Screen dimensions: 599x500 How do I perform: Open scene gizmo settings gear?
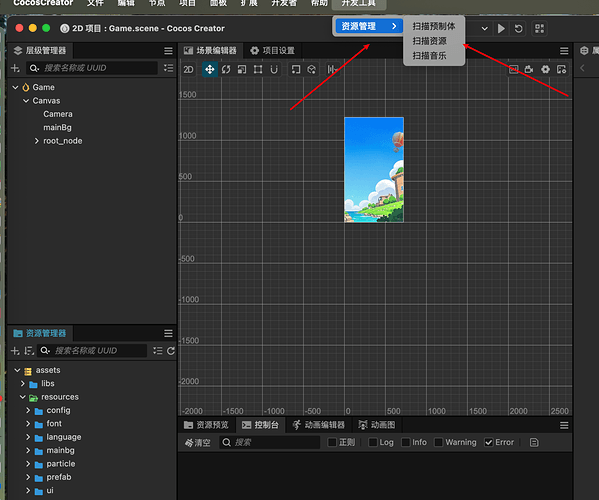(546, 70)
